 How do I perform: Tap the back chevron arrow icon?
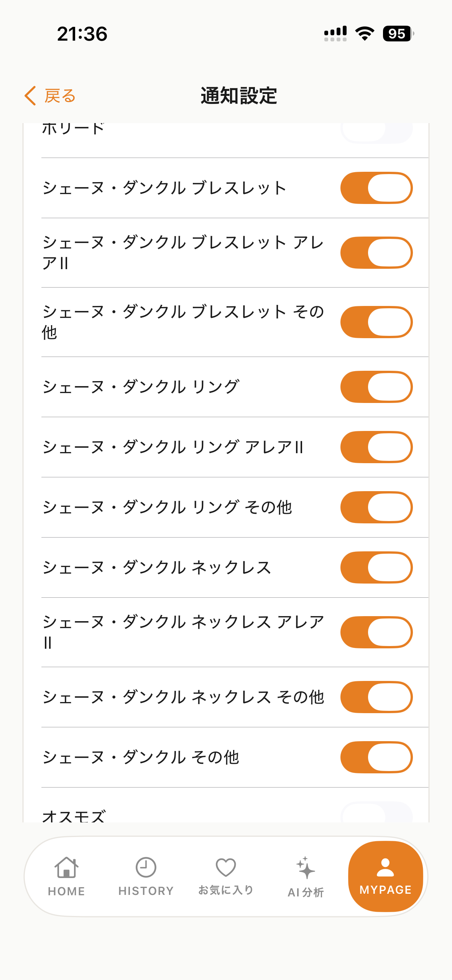(30, 95)
